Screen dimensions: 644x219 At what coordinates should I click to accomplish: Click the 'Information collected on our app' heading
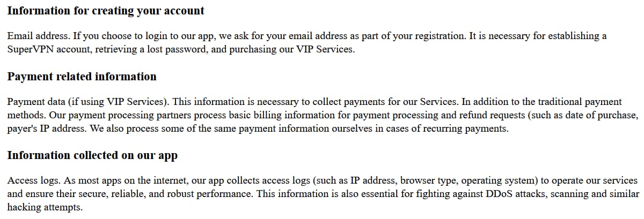(x=92, y=155)
